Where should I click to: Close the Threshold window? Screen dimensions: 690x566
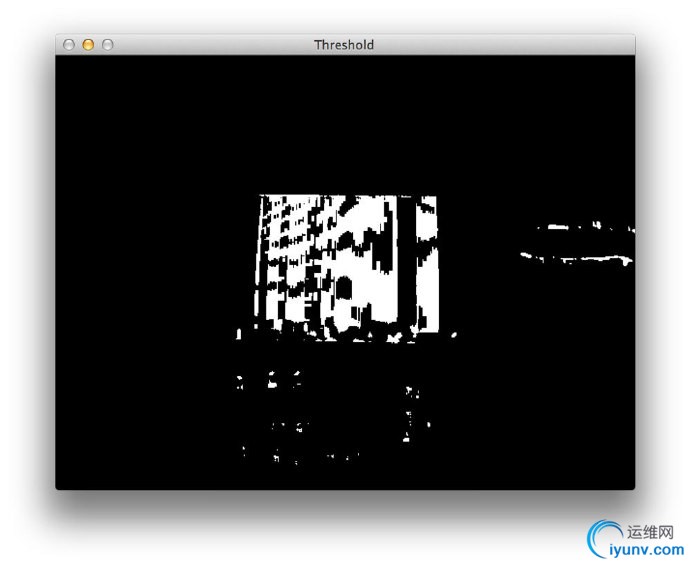(69, 44)
